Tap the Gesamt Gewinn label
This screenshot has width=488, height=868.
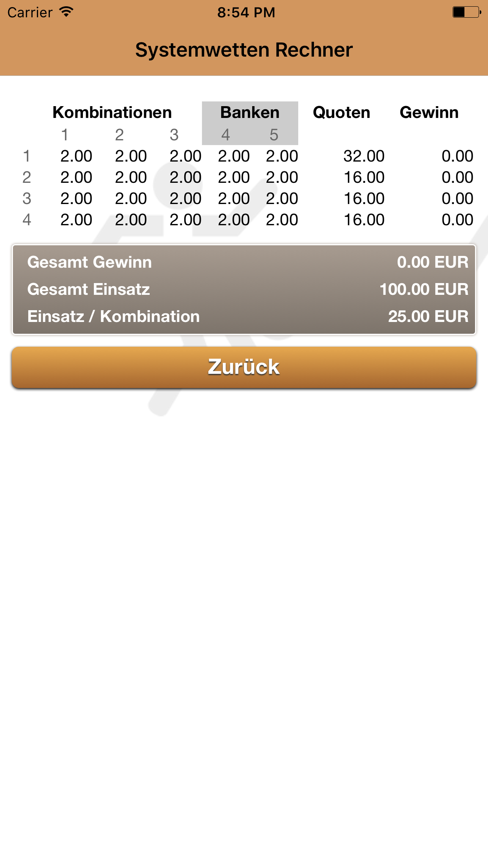coord(90,262)
